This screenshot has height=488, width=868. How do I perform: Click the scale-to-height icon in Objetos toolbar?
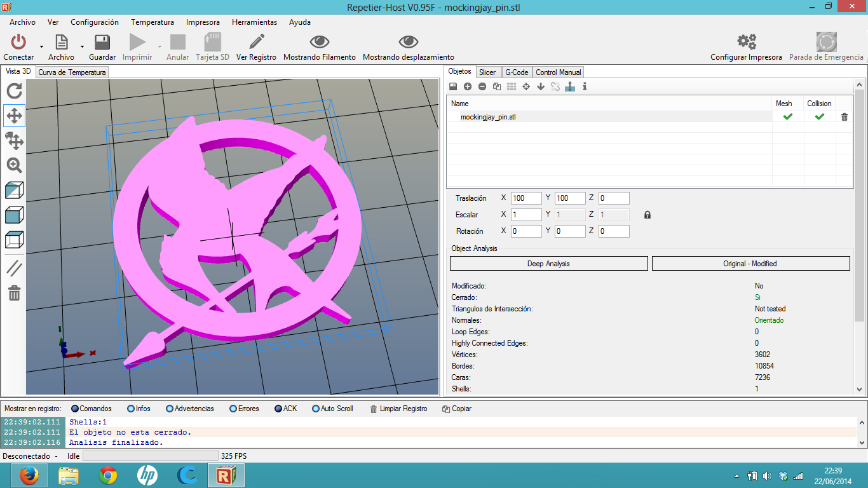tap(570, 86)
